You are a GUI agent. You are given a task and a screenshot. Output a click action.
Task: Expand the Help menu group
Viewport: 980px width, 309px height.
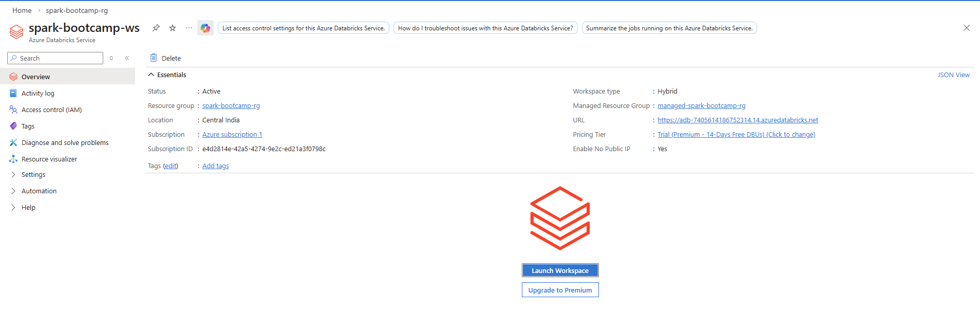[x=13, y=208]
